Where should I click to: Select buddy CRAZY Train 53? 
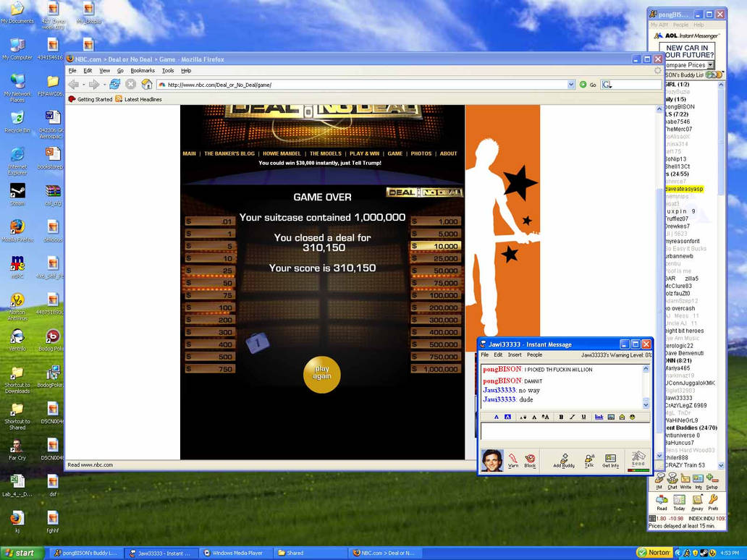[x=685, y=465]
